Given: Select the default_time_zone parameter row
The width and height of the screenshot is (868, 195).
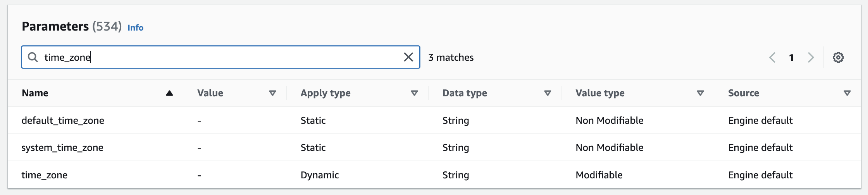Looking at the screenshot, I should pyautogui.click(x=63, y=120).
